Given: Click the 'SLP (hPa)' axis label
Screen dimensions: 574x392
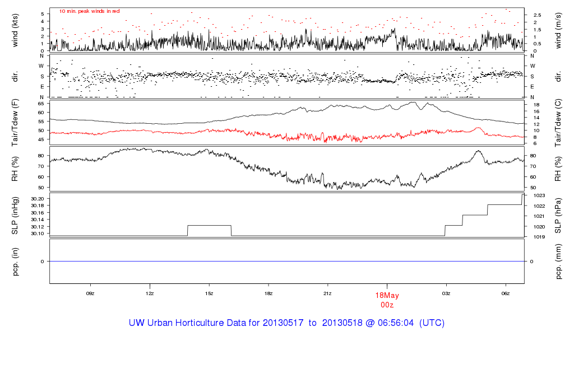Looking at the screenshot, I should tap(558, 216).
